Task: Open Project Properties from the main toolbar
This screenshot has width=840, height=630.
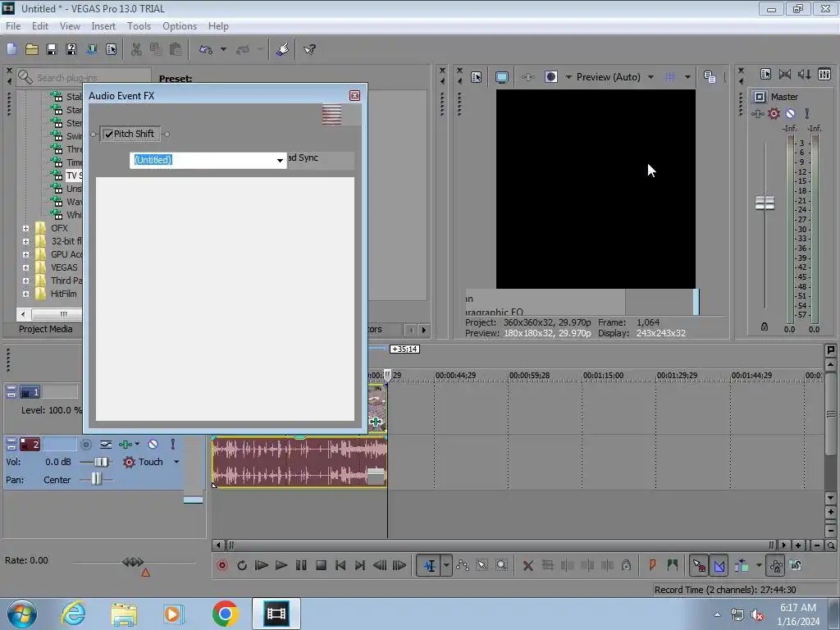Action: tap(112, 49)
